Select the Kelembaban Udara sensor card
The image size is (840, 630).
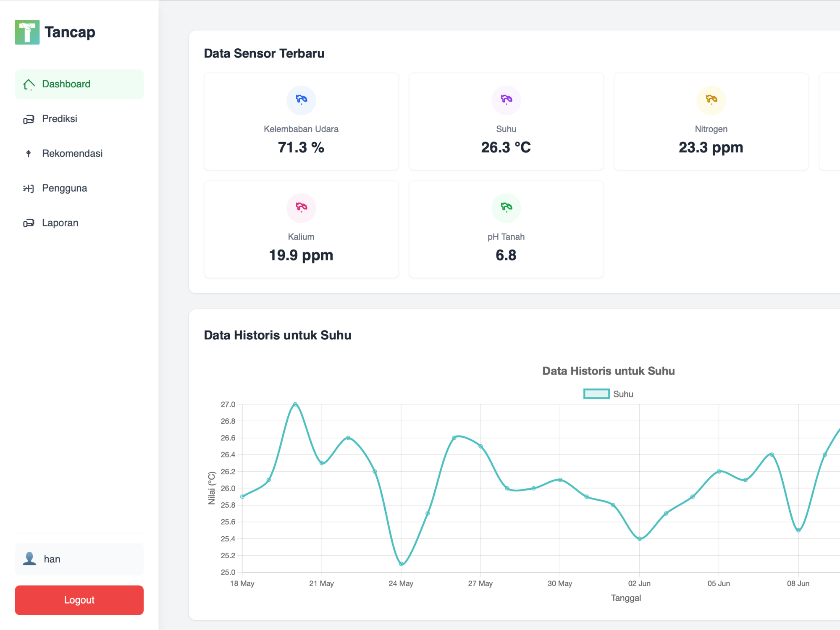point(301,121)
